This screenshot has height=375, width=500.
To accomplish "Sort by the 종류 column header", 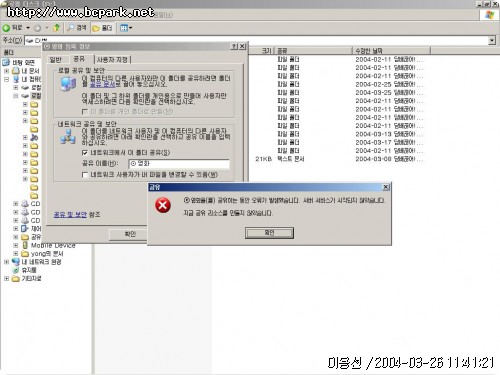I will tap(313, 51).
